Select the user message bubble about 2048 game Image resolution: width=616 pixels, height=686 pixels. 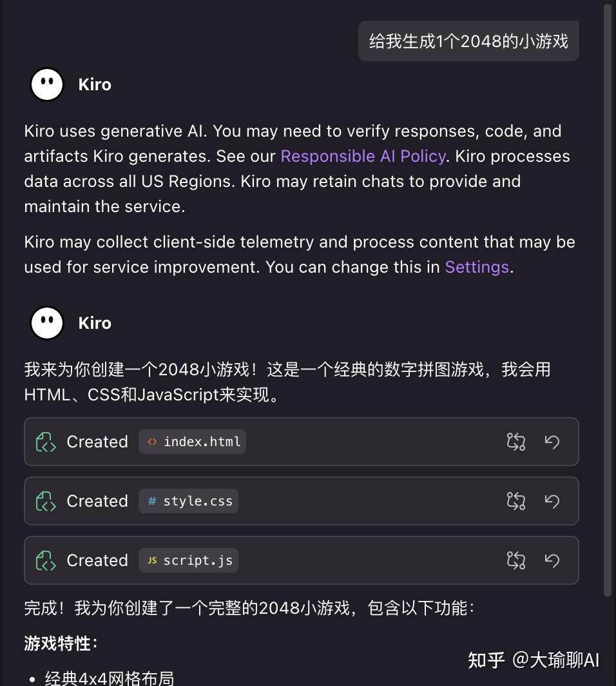coord(468,41)
